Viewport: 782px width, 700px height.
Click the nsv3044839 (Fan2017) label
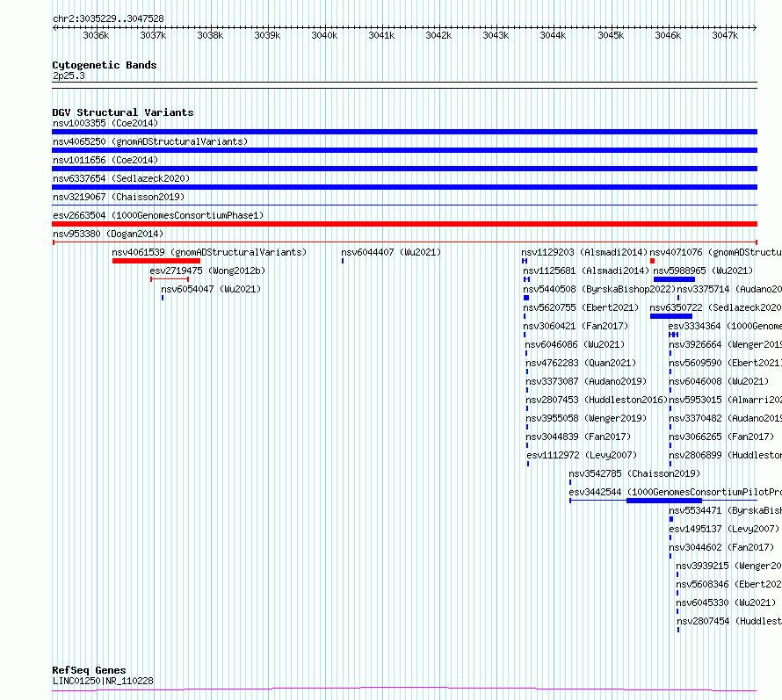point(578,437)
